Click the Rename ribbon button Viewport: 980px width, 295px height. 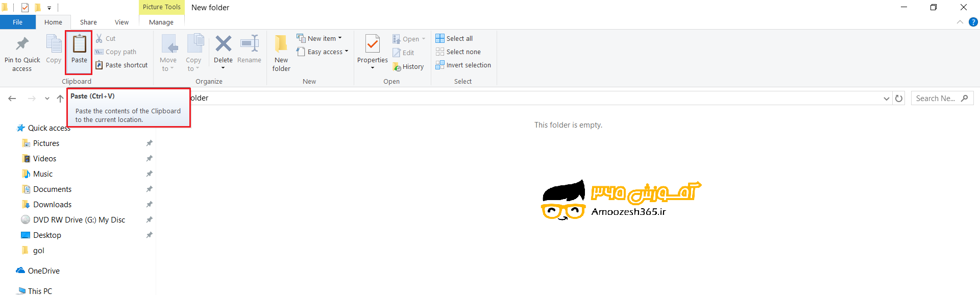tap(249, 50)
